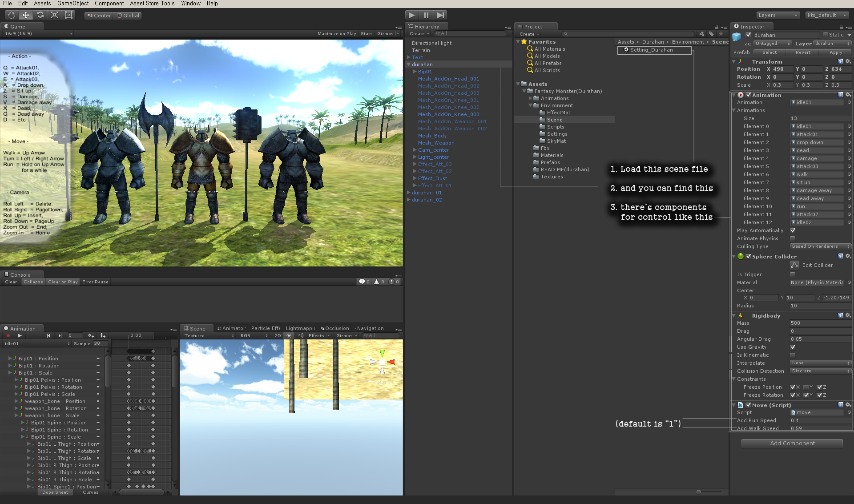Screen dimensions: 854x504
Task: Click the Add Keyframe icon
Action: (x=91, y=335)
